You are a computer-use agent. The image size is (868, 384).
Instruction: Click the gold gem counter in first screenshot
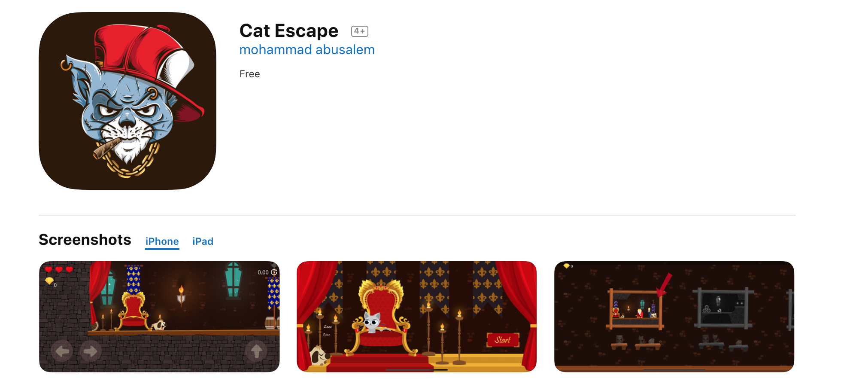pos(50,281)
